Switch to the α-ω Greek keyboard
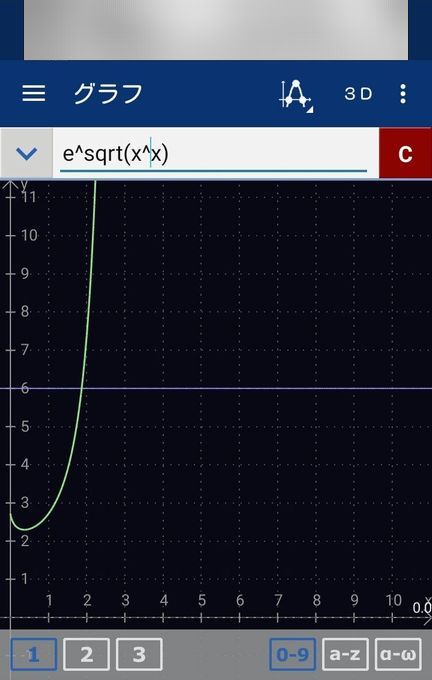The height and width of the screenshot is (680, 432). [398, 654]
